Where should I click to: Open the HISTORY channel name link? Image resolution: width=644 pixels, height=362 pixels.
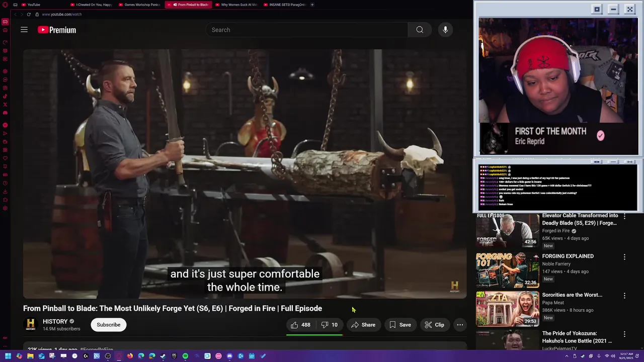coord(55,321)
